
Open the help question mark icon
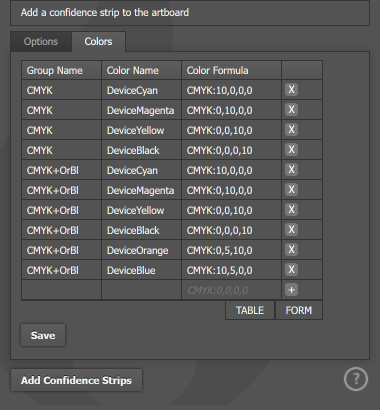356,379
